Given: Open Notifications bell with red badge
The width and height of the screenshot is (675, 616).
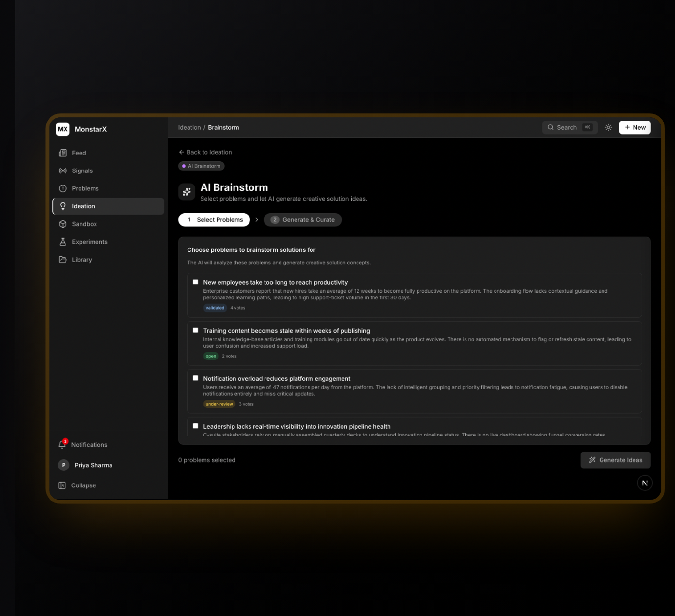Looking at the screenshot, I should [x=62, y=444].
